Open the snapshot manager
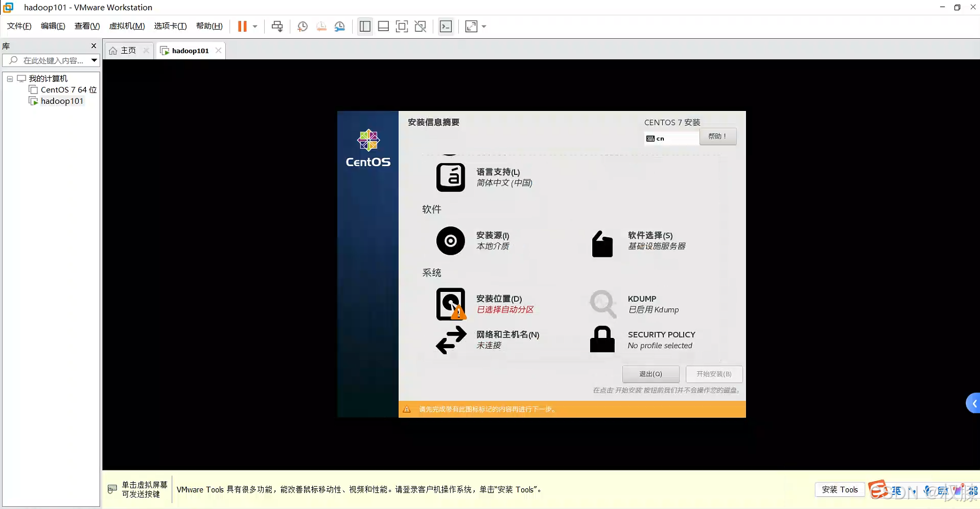 pyautogui.click(x=340, y=26)
